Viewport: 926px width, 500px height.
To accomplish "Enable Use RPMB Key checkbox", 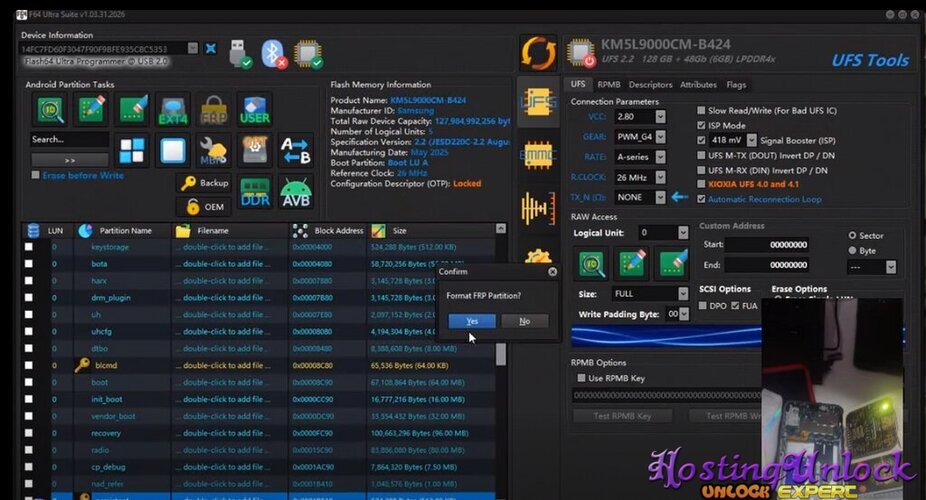I will click(x=581, y=378).
